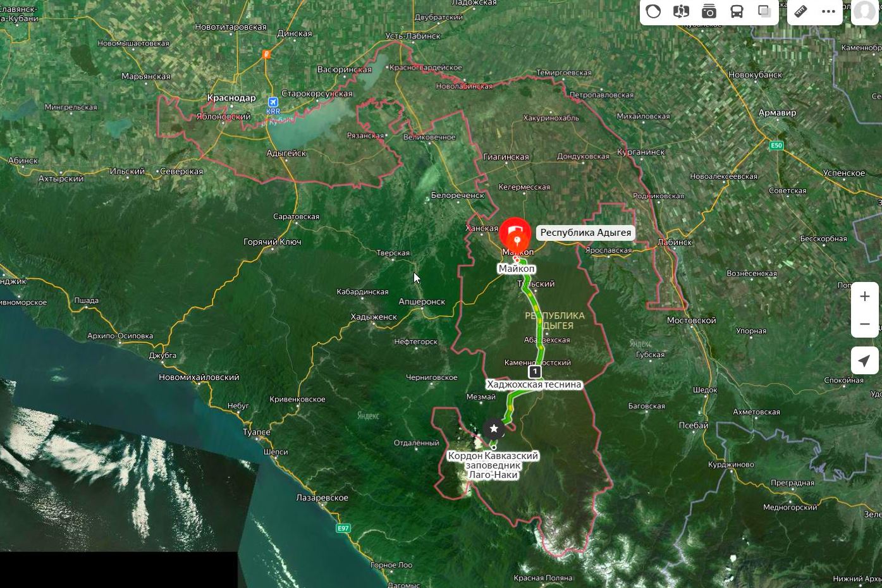The image size is (882, 588).
Task: Select the Кордон Кавказский заповедник label
Action: click(493, 465)
